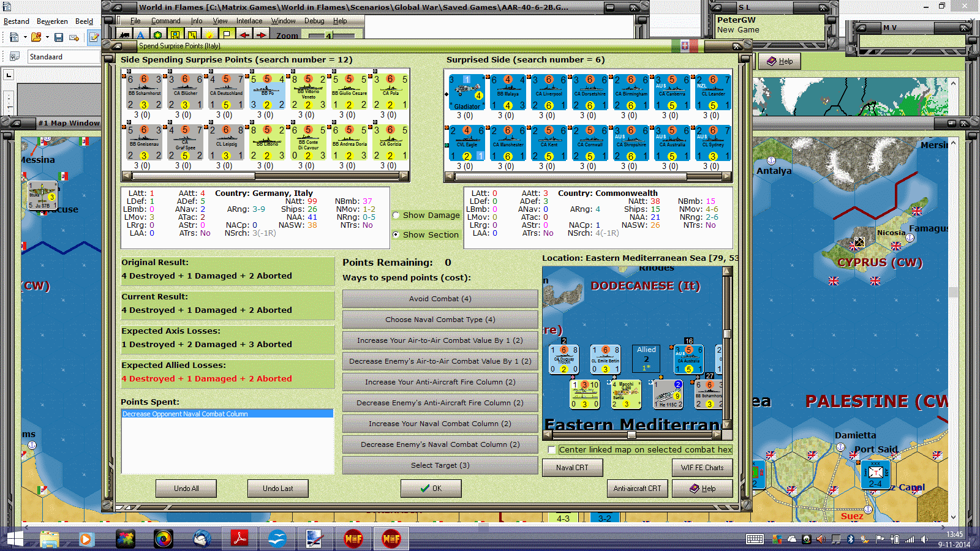Click Increase Your Anti-Aircraft Fire Column
This screenshot has height=551, width=980.
pyautogui.click(x=440, y=382)
